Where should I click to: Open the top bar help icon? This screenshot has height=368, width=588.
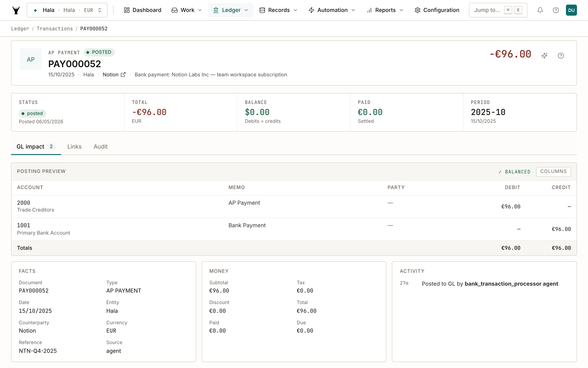(x=556, y=10)
